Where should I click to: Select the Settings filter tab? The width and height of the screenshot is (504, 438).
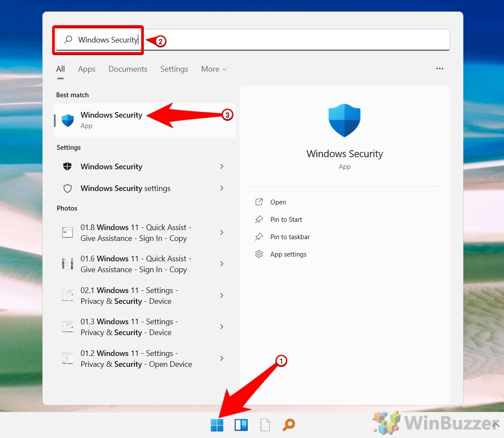(174, 69)
